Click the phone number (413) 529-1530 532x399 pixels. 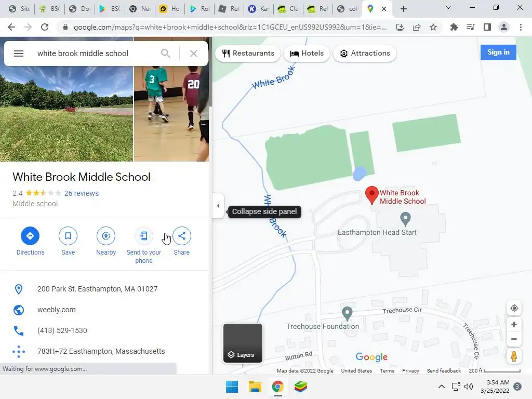(62, 330)
